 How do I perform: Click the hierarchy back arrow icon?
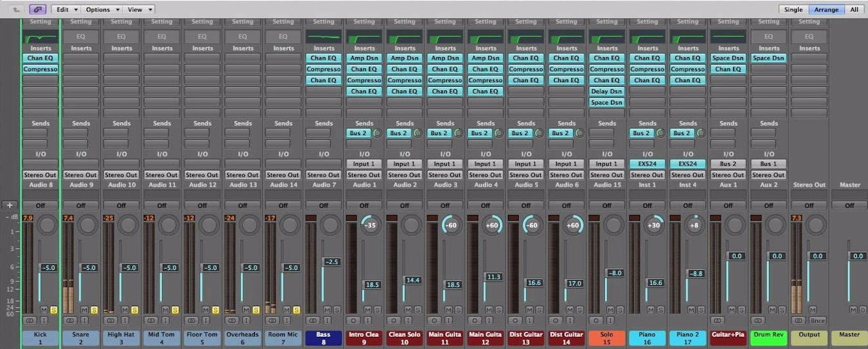pyautogui.click(x=16, y=10)
